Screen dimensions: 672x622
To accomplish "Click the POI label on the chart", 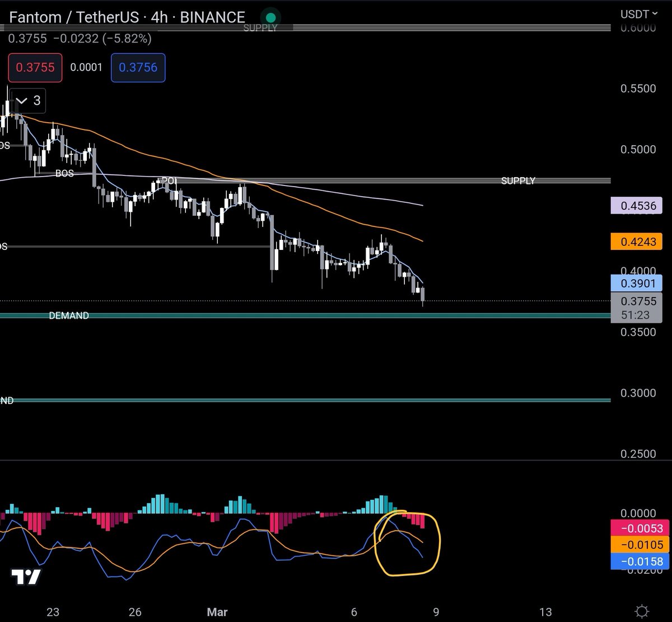I will (169, 180).
